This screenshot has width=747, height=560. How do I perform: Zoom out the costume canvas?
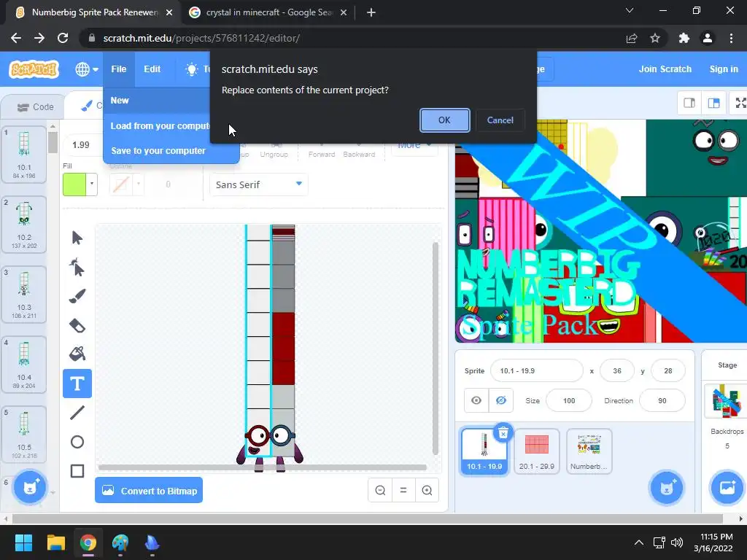380,490
